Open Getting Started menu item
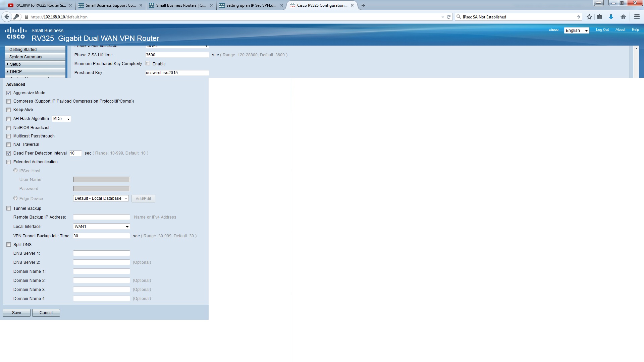644x362 pixels. coord(35,49)
